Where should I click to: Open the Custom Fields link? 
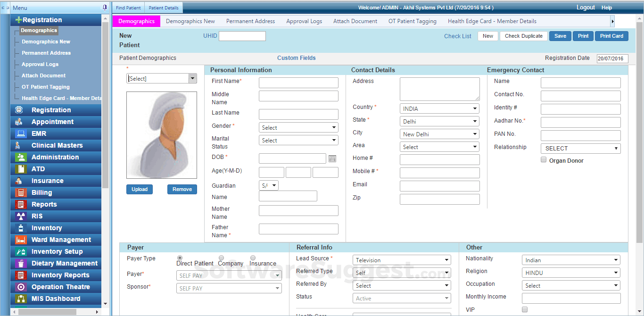(x=296, y=57)
